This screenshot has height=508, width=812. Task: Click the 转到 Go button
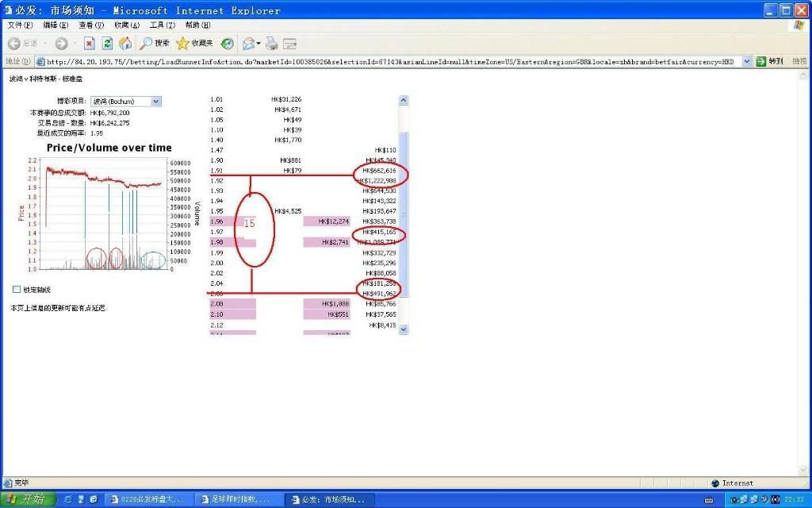[769, 61]
